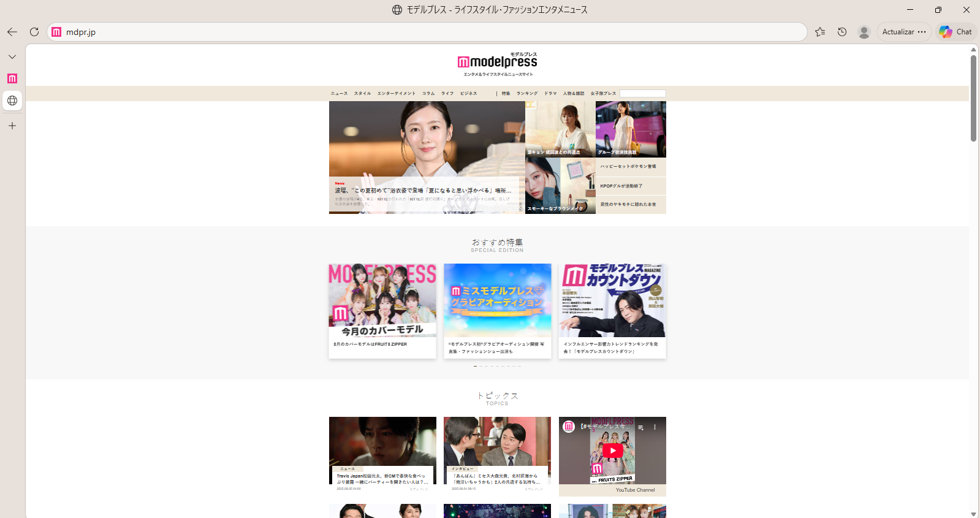Screen dimensions: 980x518
Task: Open the コラム menu item
Action: click(428, 94)
